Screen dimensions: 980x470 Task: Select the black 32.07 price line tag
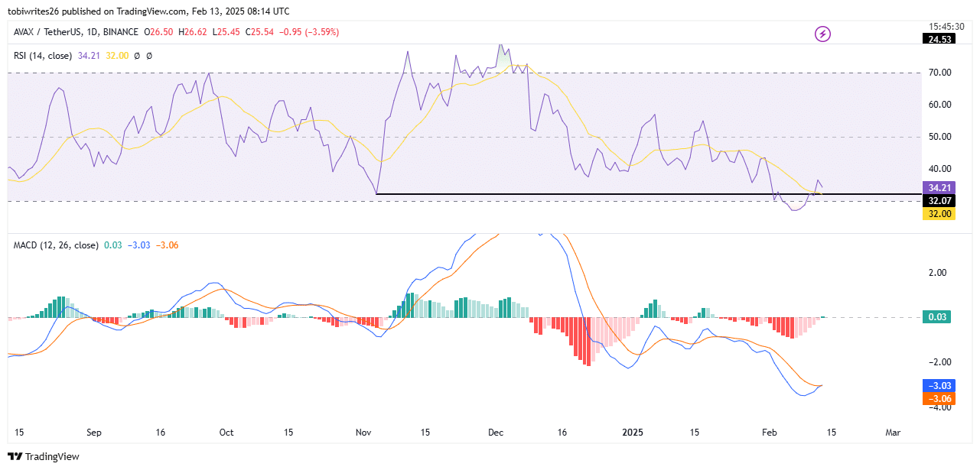[x=939, y=201]
